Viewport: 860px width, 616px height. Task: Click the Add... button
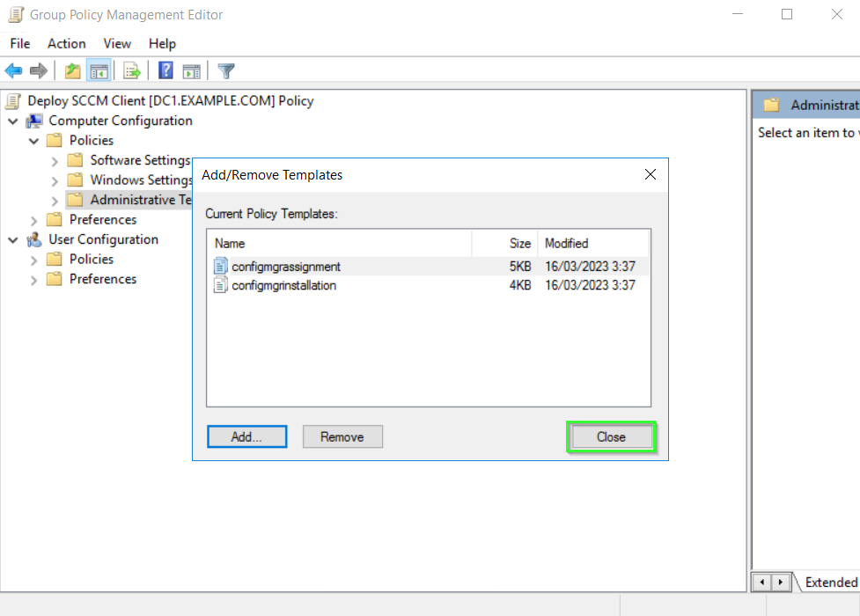click(246, 436)
